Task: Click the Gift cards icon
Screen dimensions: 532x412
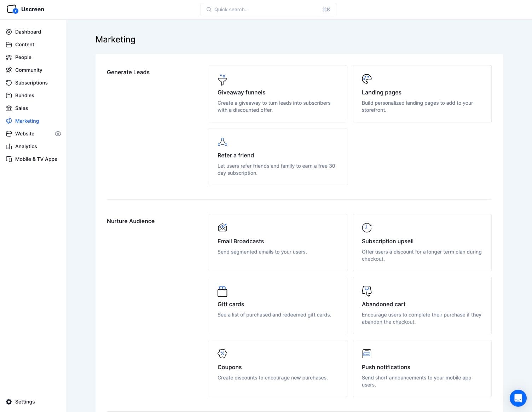Action: [222, 291]
